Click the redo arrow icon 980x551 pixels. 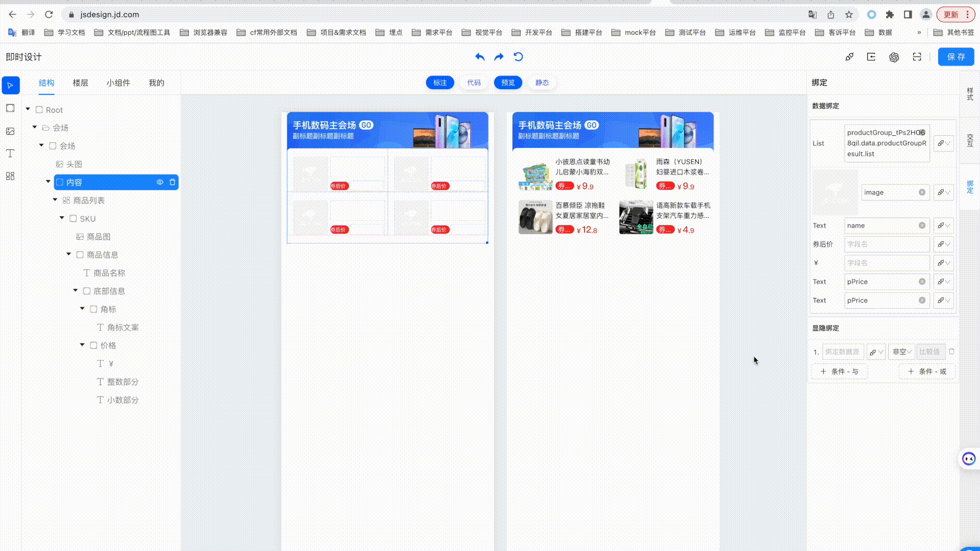pos(499,57)
